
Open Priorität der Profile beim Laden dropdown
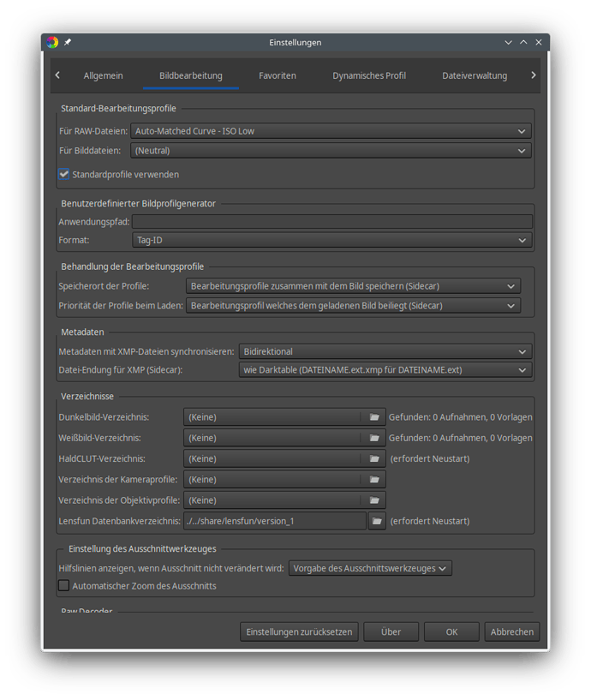[x=353, y=306]
